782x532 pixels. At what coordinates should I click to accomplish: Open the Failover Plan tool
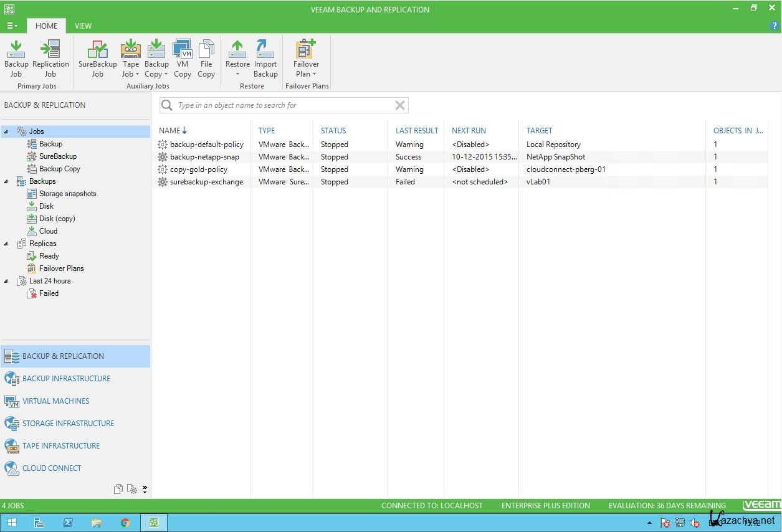[306, 59]
